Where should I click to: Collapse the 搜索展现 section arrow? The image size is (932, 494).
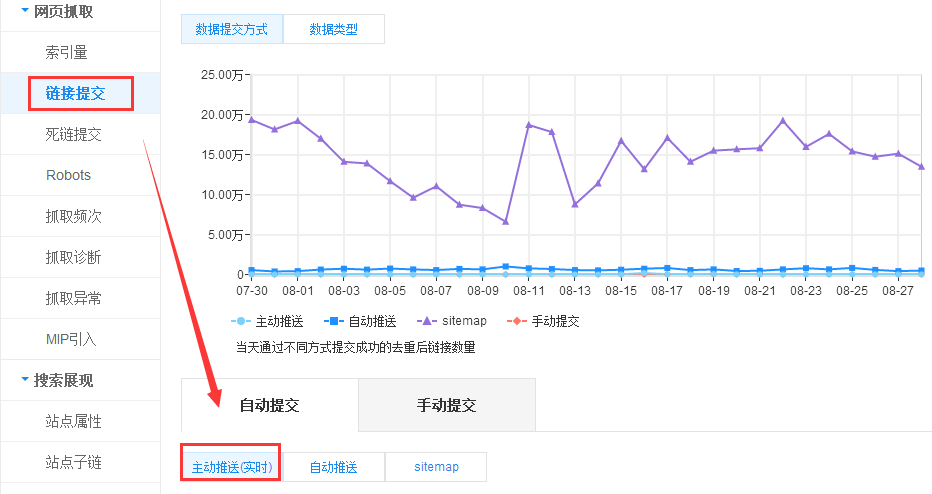tap(24, 380)
